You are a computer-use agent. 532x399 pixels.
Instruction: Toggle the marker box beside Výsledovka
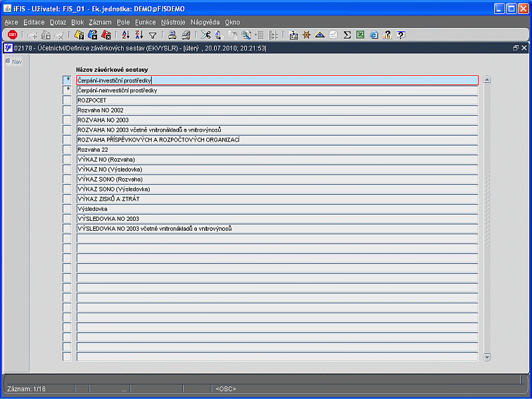pyautogui.click(x=67, y=208)
